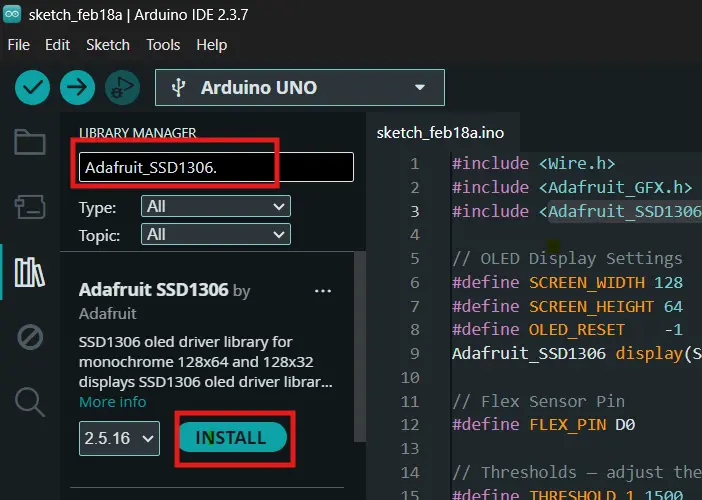Select the sketch_feb18a.ino tab
The image size is (702, 500).
441,132
